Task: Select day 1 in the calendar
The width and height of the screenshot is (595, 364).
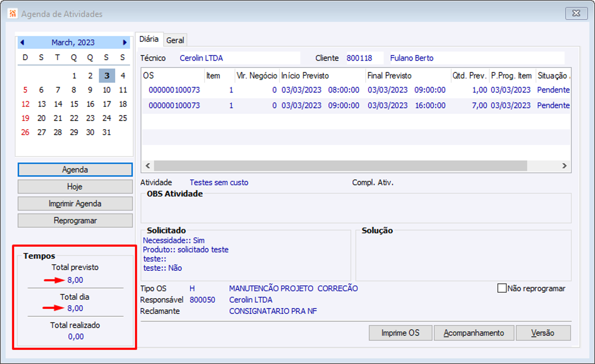Action: 74,76
